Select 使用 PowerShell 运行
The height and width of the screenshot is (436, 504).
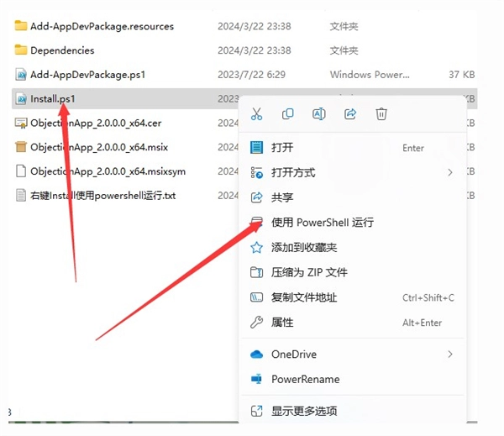(322, 223)
